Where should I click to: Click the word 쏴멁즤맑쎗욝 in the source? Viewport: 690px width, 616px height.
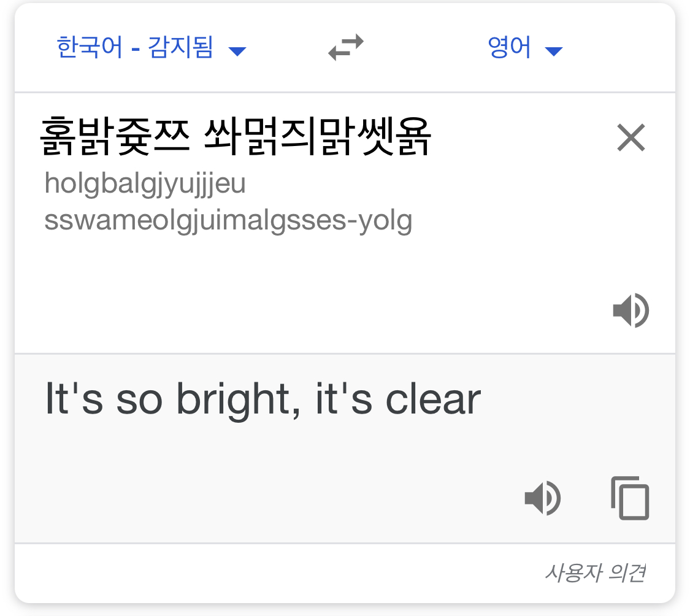317,136
